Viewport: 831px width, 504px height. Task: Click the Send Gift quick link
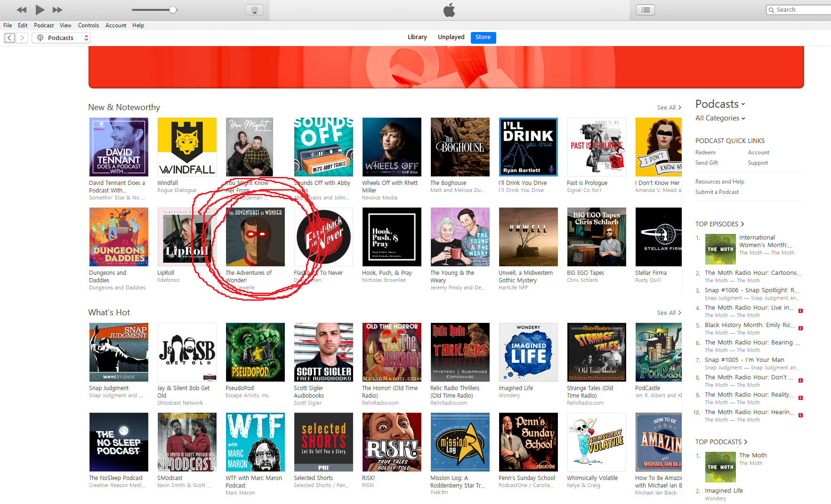click(x=707, y=163)
